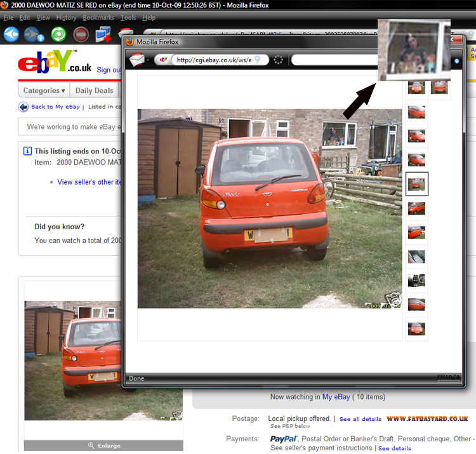This screenshot has width=476, height=454.
Task: Open the Tools menu
Action: 128,18
